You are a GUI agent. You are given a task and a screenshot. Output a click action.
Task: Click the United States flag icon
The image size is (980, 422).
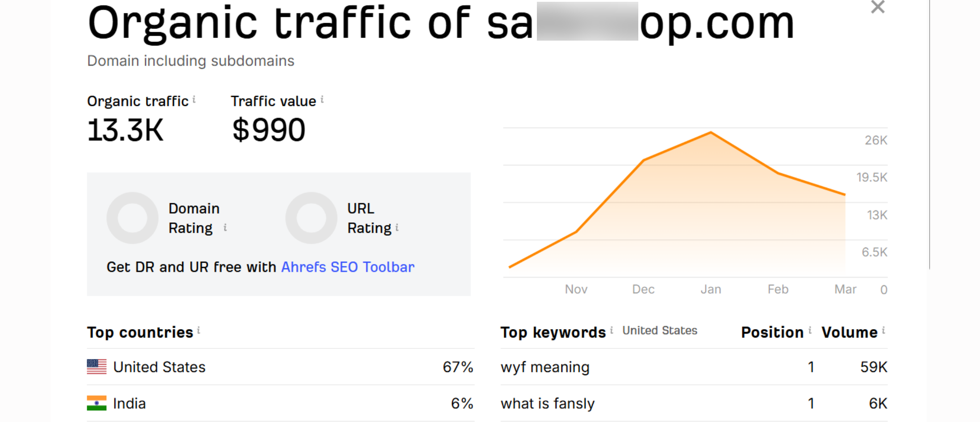point(96,367)
